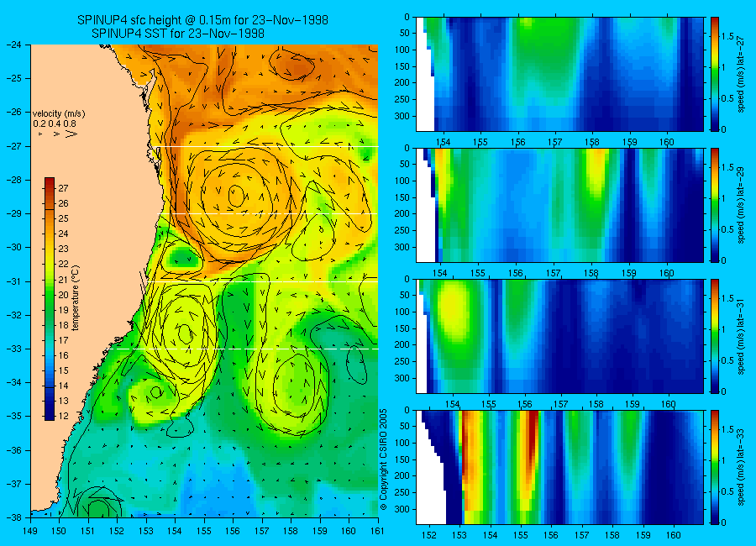This screenshot has width=756, height=546.
Task: Click the 20 tick on the temperature colorbar
Action: (x=63, y=295)
